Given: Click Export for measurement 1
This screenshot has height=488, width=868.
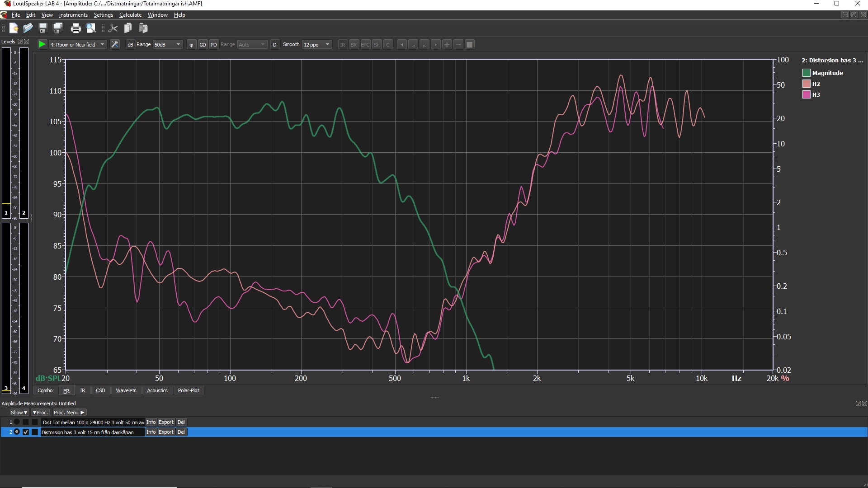Looking at the screenshot, I should click(166, 422).
